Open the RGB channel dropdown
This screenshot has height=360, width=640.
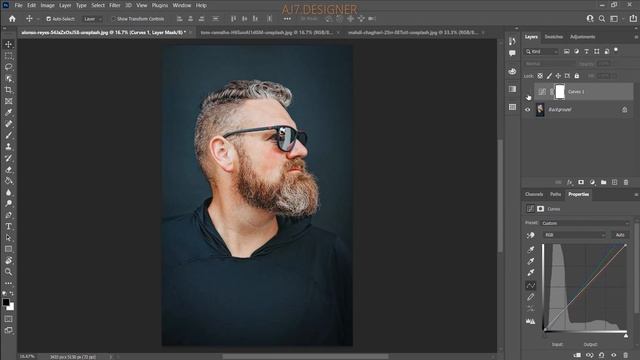point(574,235)
